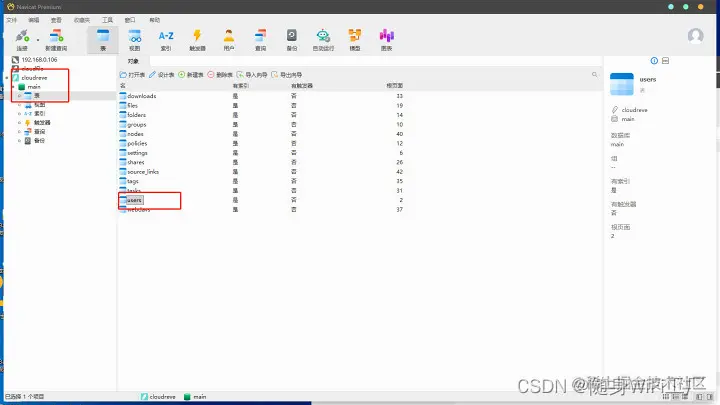720x405 pixels.
Task: Click 新建表 new table button
Action: 191,75
